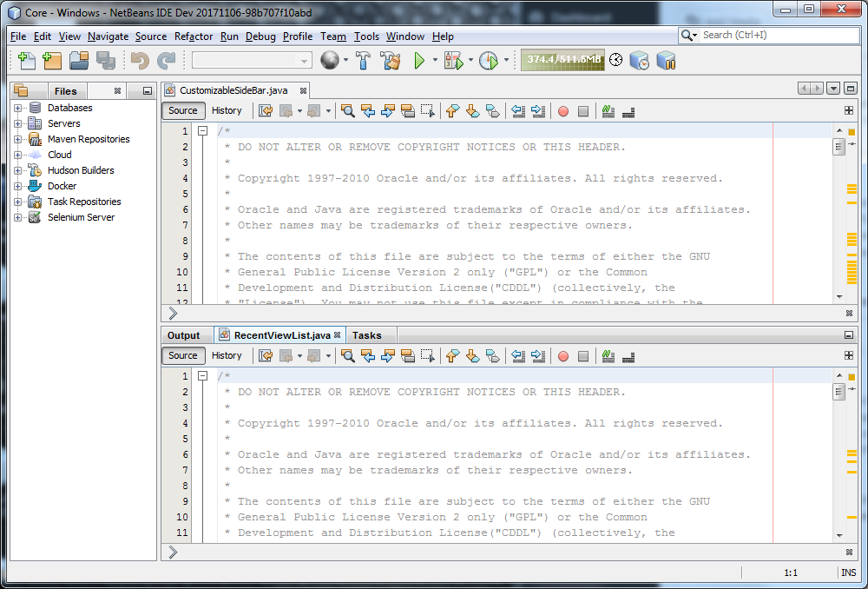This screenshot has width=868, height=589.
Task: Open the Team menu
Action: click(332, 36)
